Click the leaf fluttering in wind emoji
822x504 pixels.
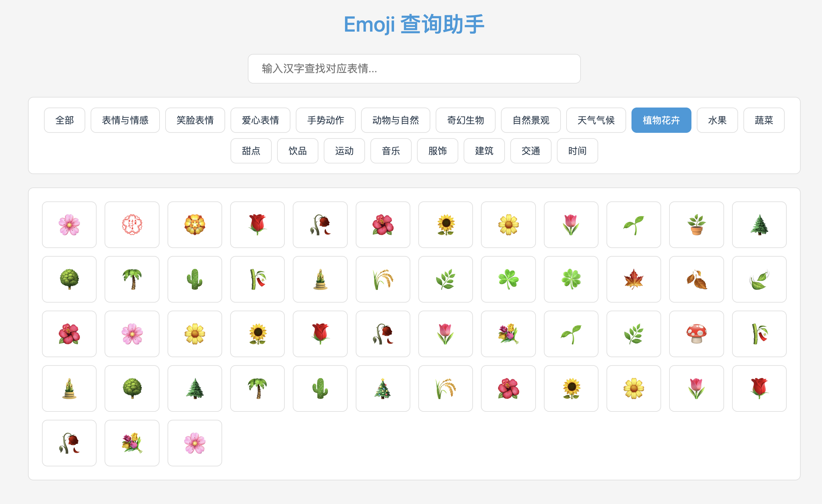pyautogui.click(x=759, y=279)
